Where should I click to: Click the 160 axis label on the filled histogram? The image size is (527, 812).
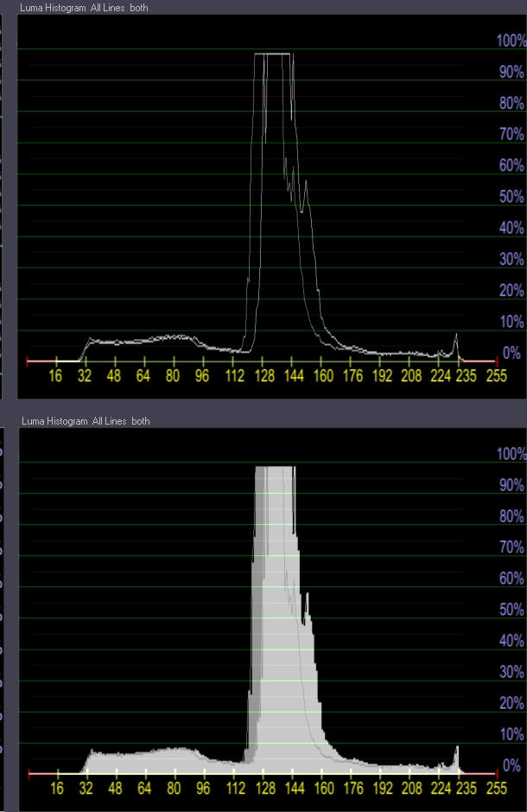tap(324, 788)
